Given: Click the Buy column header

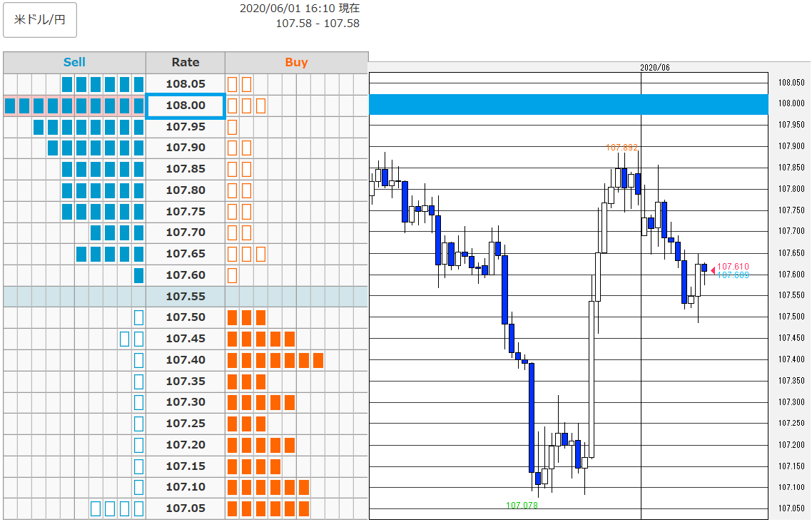Looking at the screenshot, I should tap(296, 63).
